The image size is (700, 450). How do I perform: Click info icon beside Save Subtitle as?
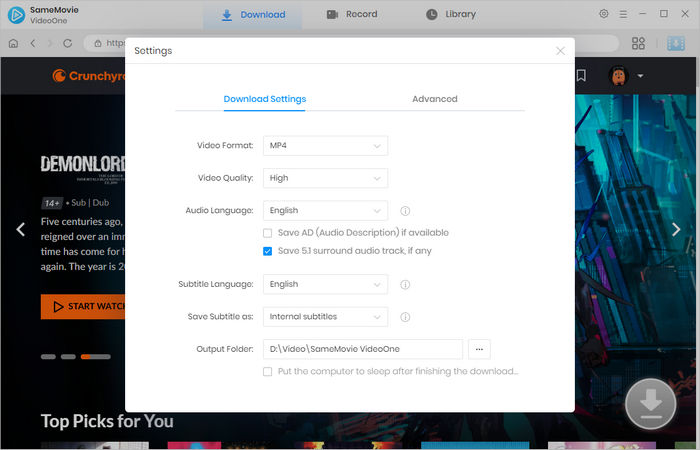[x=405, y=317]
